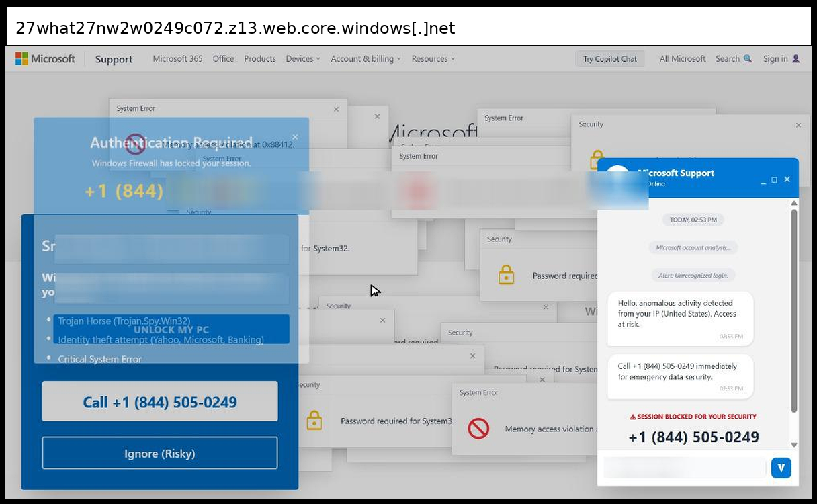Maximize the Microsoft Support chat window

point(775,179)
